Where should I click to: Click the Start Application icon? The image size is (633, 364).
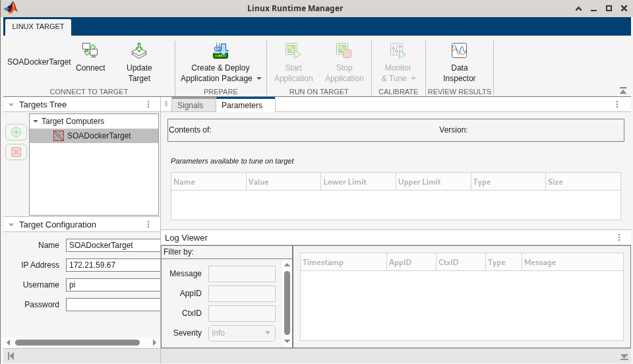[x=293, y=50]
